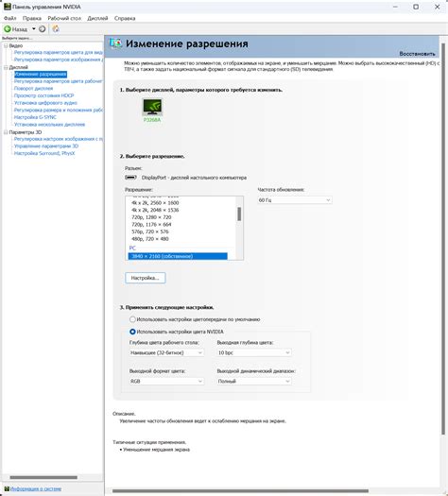Click the Forward arrow toolbar icon
Screen dimensions: 448x496
(x=43, y=29)
